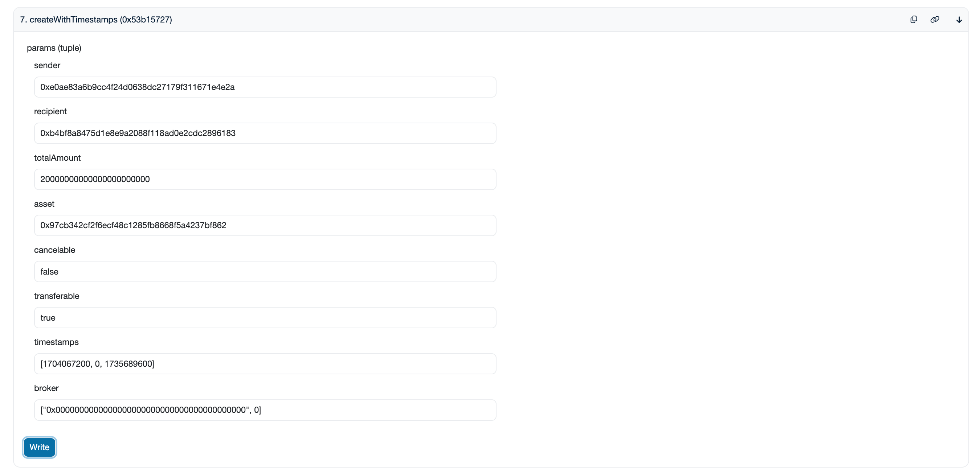Click the timestamps array input
980x473 pixels.
[x=265, y=363]
